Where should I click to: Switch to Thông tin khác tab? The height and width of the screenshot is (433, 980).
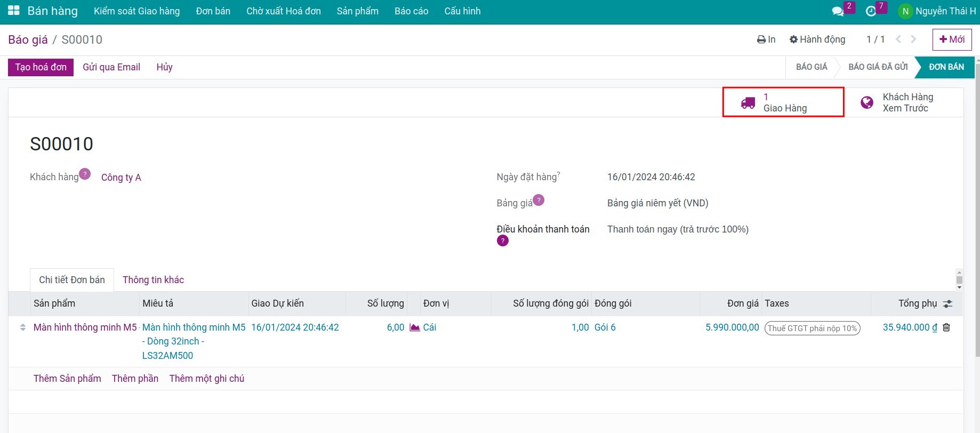[x=153, y=280]
